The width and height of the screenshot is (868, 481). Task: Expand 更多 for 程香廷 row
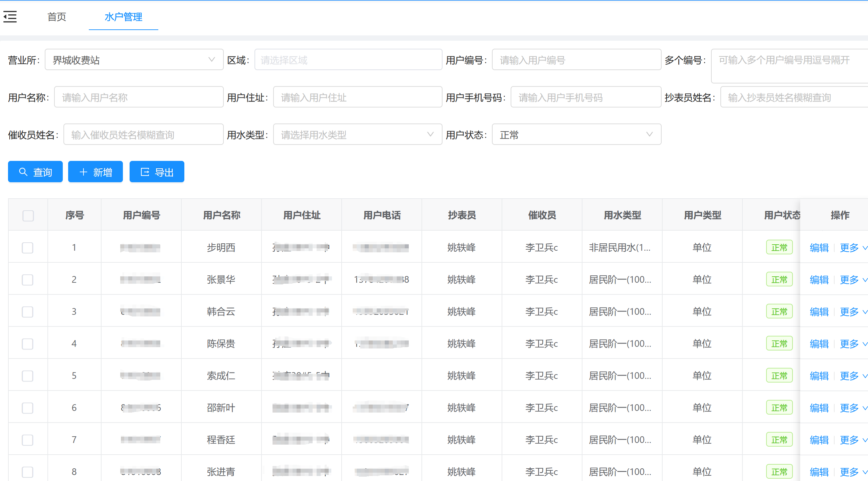(x=853, y=440)
